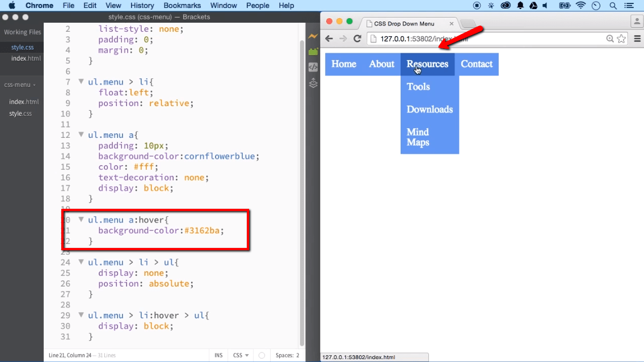644x362 pixels.
Task: Open the CSS language mode dropdown
Action: (x=240, y=355)
